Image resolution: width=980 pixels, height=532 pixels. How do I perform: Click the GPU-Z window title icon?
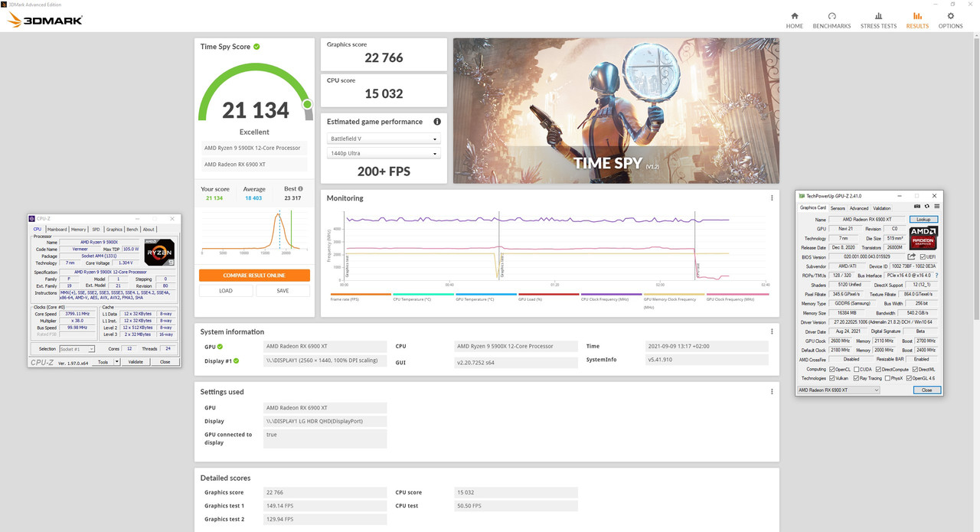[802, 196]
